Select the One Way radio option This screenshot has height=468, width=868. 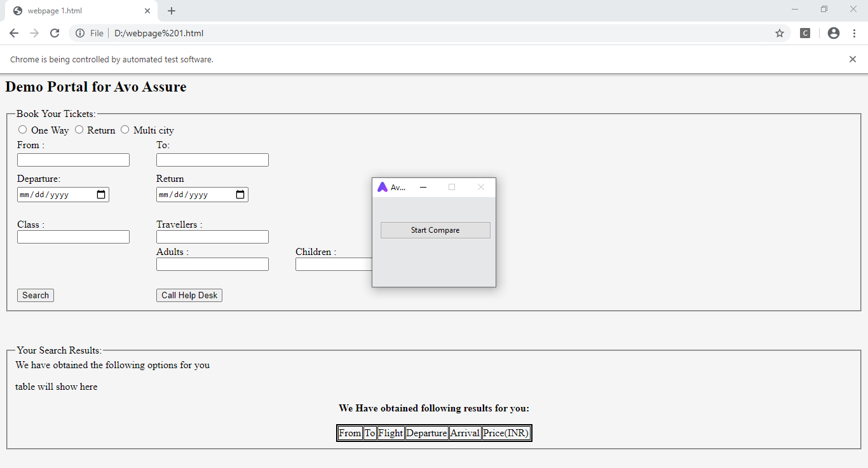pos(23,130)
